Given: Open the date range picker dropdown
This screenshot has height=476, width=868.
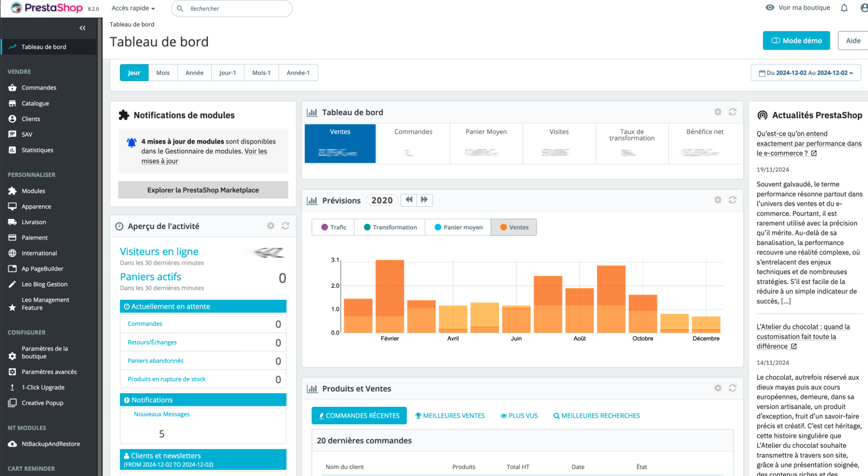Looking at the screenshot, I should [806, 73].
